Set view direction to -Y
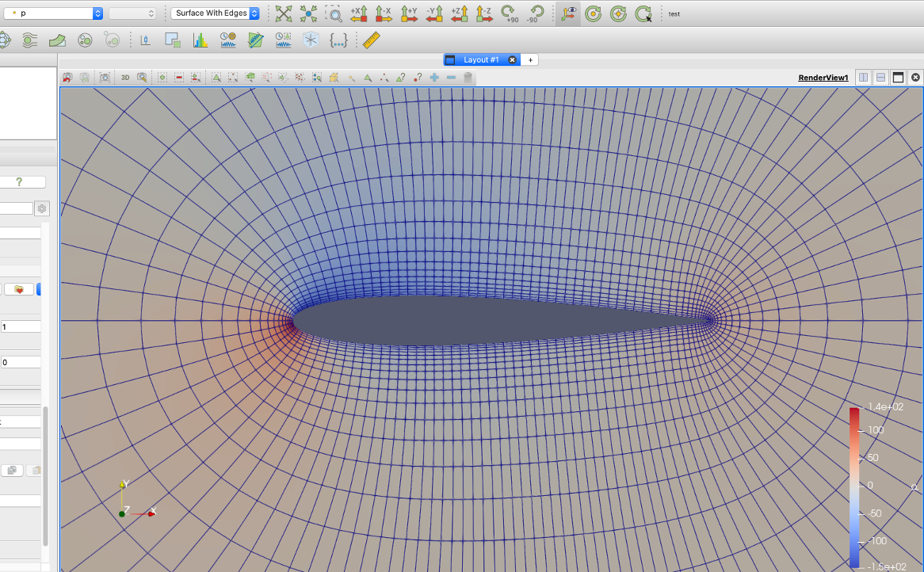The image size is (924, 572). pos(434,13)
